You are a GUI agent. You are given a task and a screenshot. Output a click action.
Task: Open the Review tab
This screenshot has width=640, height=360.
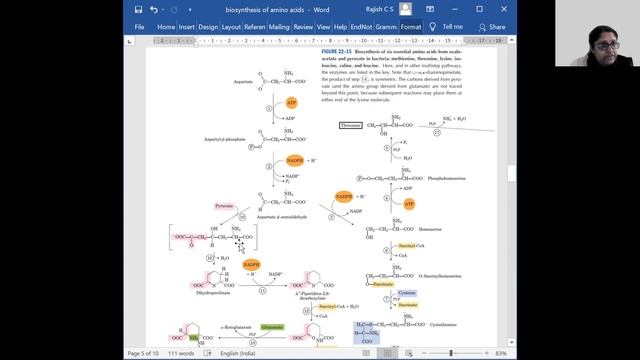click(x=303, y=27)
